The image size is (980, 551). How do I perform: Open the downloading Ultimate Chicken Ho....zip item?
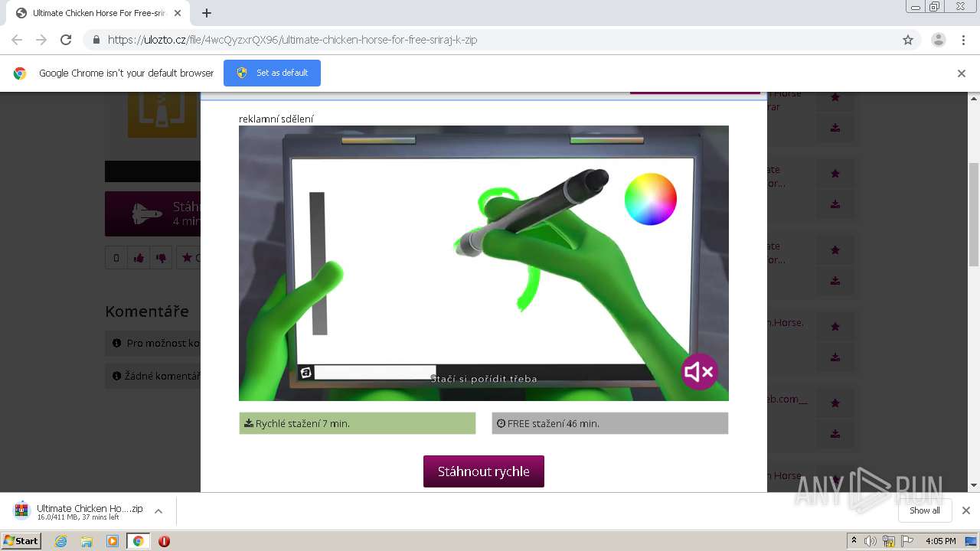[80, 511]
